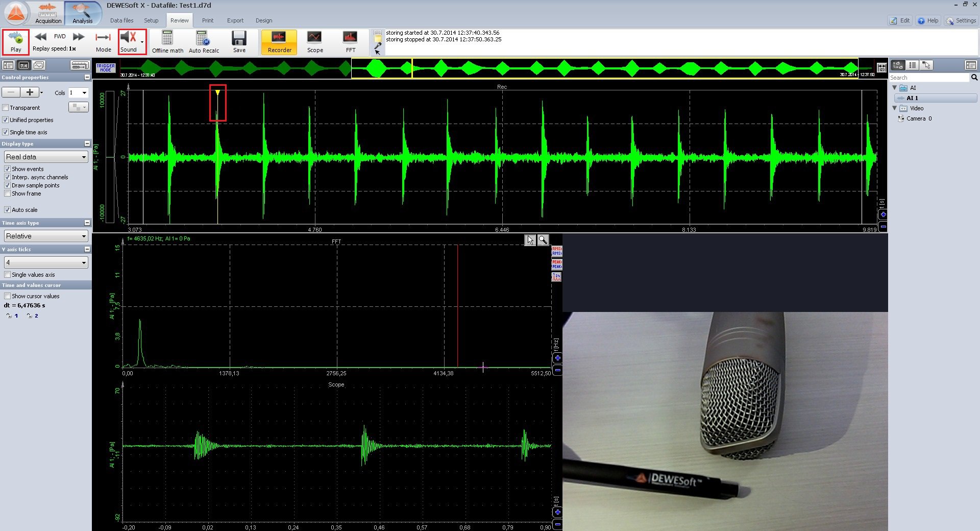Select the FFT zoom magnifier tool
The height and width of the screenshot is (531, 980).
(543, 240)
